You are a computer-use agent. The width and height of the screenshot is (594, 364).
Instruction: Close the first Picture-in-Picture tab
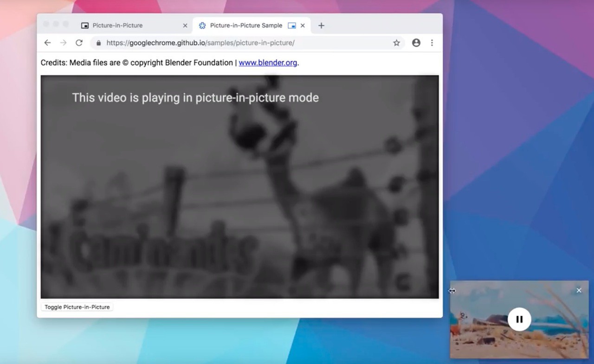pyautogui.click(x=185, y=26)
